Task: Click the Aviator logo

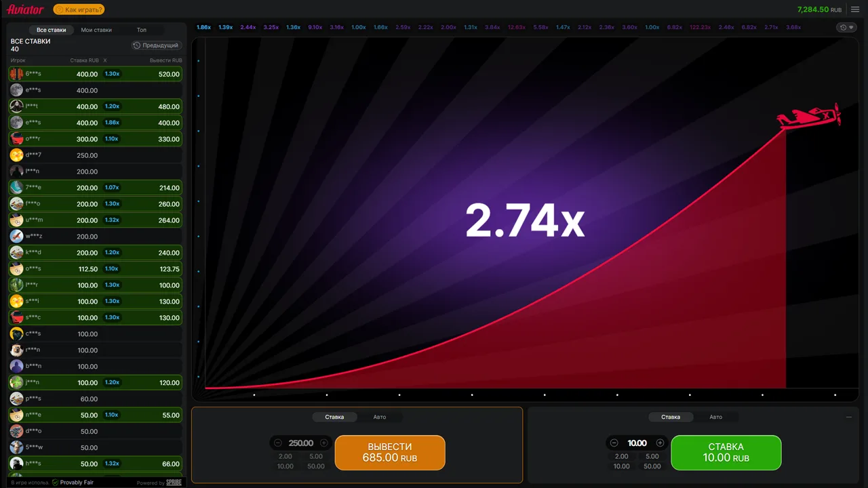Action: point(25,9)
